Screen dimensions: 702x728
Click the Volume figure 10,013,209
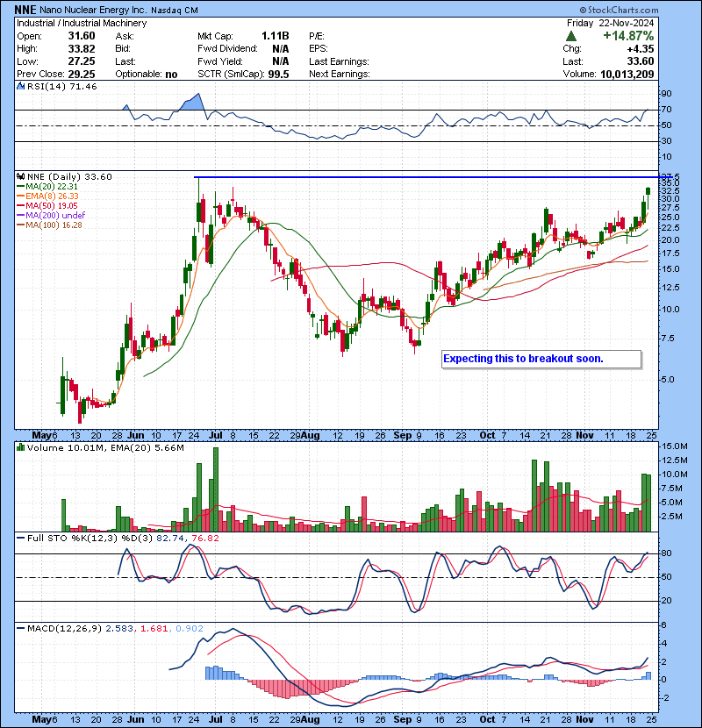(627, 74)
